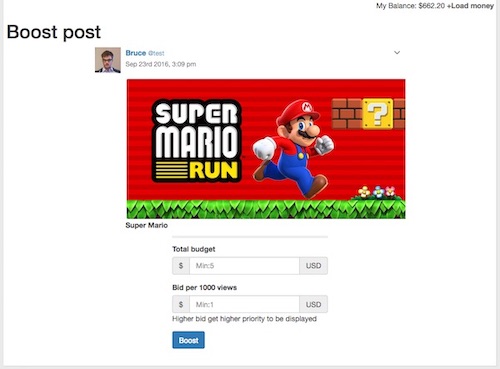Viewport: 500px width, 369px height.
Task: Click the higher bid priority hint text
Action: tap(244, 319)
